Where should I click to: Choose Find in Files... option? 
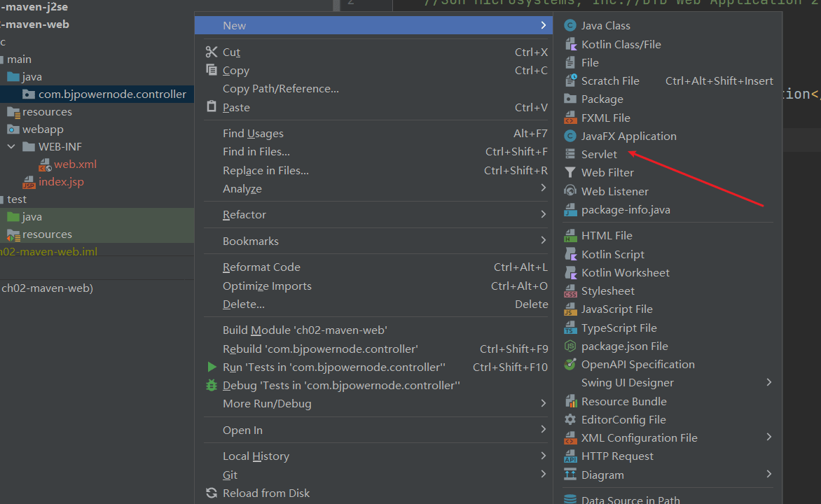[374, 152]
